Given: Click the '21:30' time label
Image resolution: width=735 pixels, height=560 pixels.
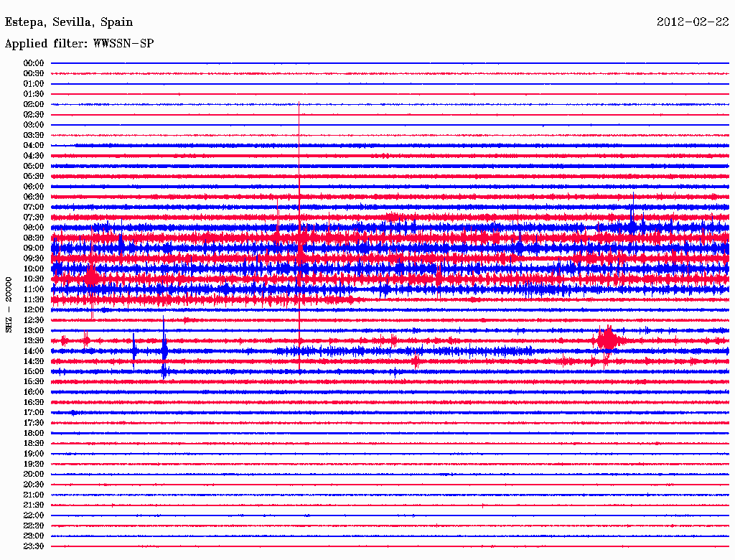Looking at the screenshot, I should (33, 505).
